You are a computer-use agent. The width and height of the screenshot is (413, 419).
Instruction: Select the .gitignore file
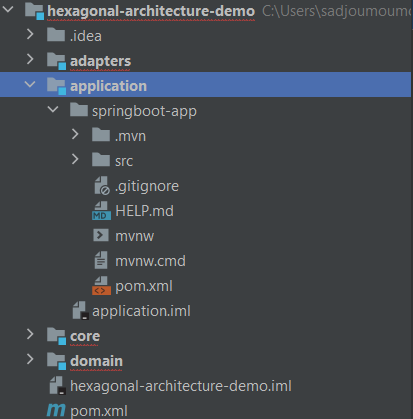147,186
